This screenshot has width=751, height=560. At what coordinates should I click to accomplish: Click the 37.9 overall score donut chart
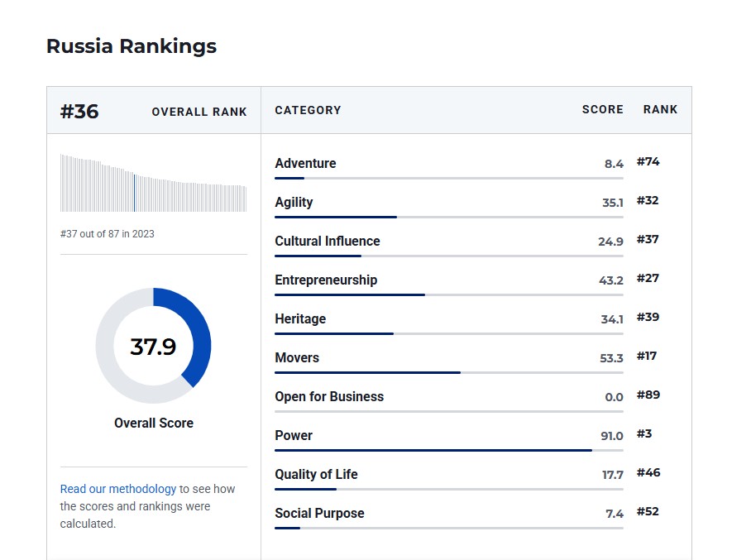[x=153, y=346]
